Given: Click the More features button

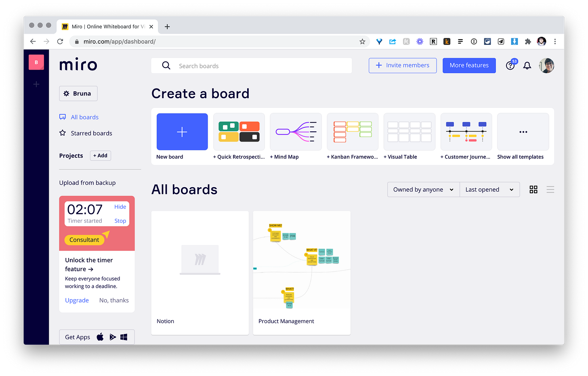Looking at the screenshot, I should tap(469, 65).
